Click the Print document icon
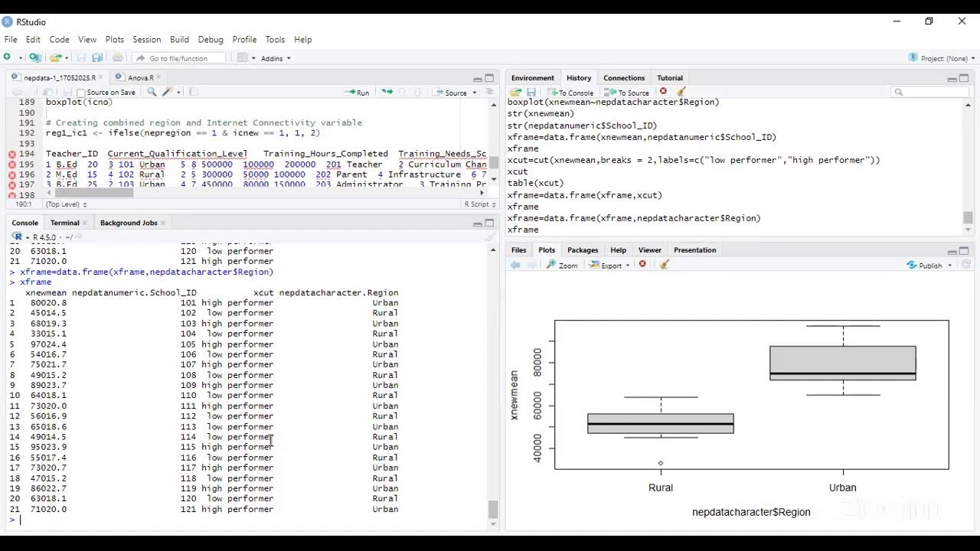Viewport: 980px width, 551px height. click(117, 58)
